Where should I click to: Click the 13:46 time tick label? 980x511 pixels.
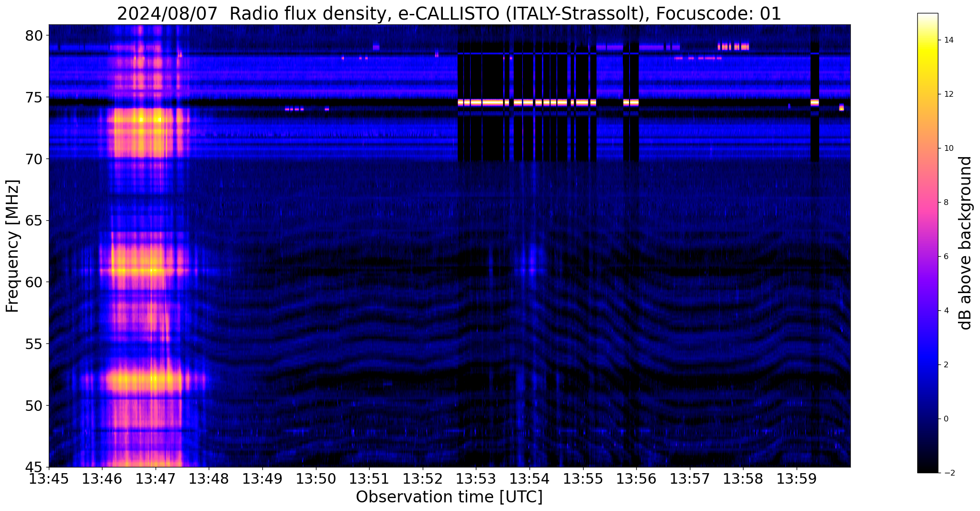coord(101,478)
